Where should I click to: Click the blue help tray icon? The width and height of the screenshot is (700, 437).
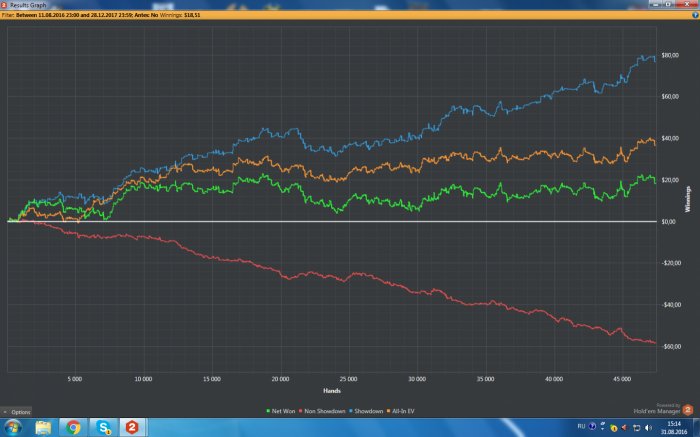click(x=592, y=426)
